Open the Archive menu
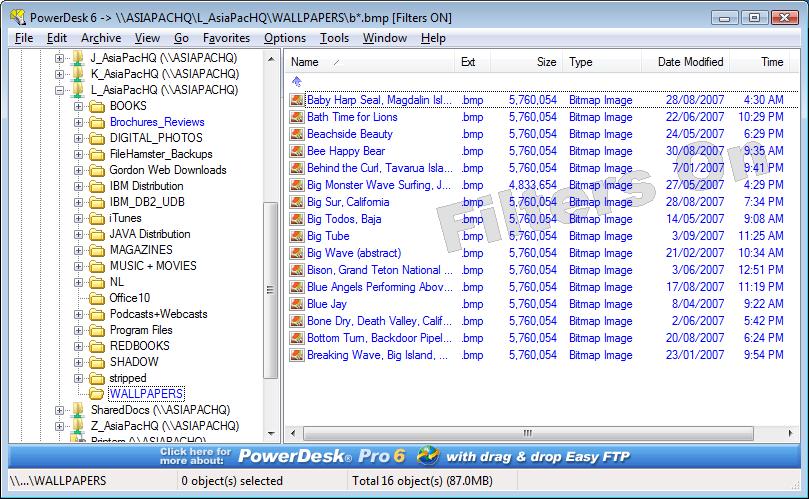 [101, 38]
